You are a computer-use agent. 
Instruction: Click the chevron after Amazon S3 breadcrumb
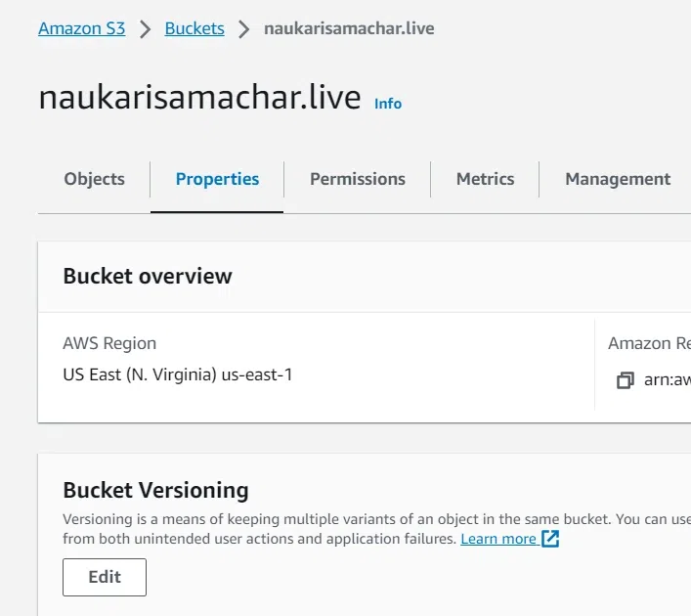146,29
